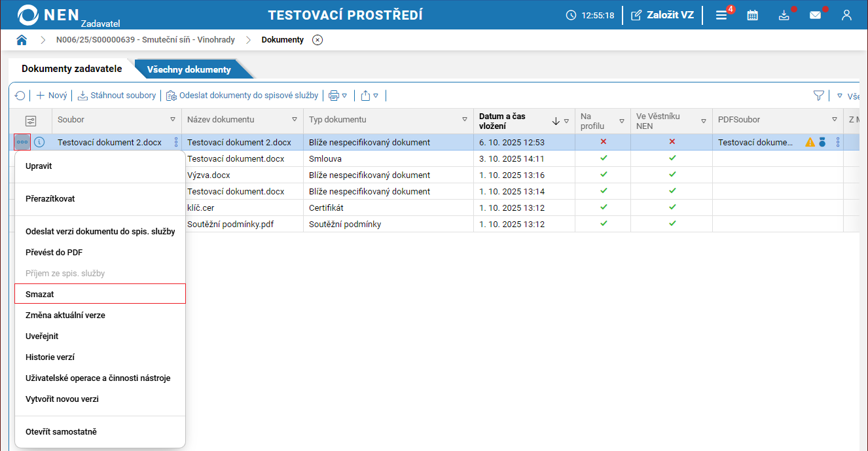Click the yellow warning icon in PDFSoubor
868x451 pixels.
[810, 142]
